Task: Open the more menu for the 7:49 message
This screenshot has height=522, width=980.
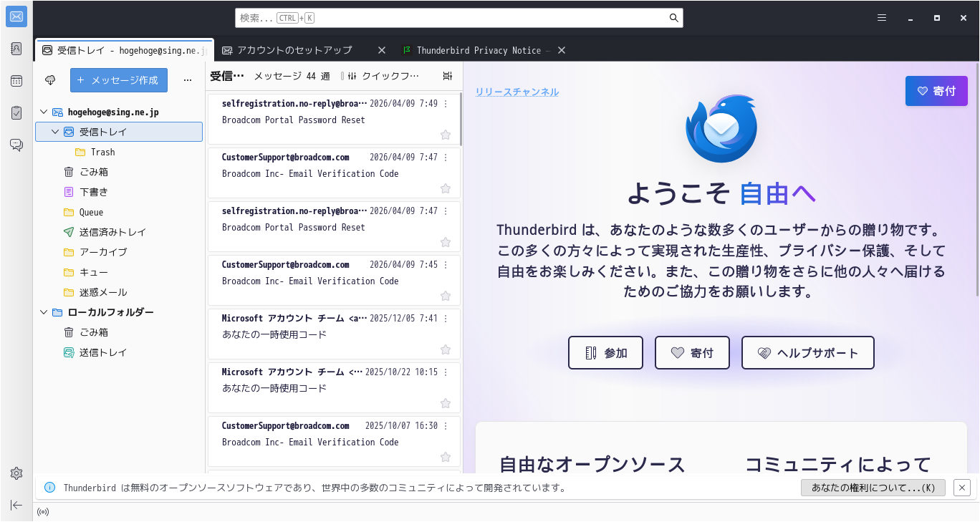Action: click(x=446, y=104)
